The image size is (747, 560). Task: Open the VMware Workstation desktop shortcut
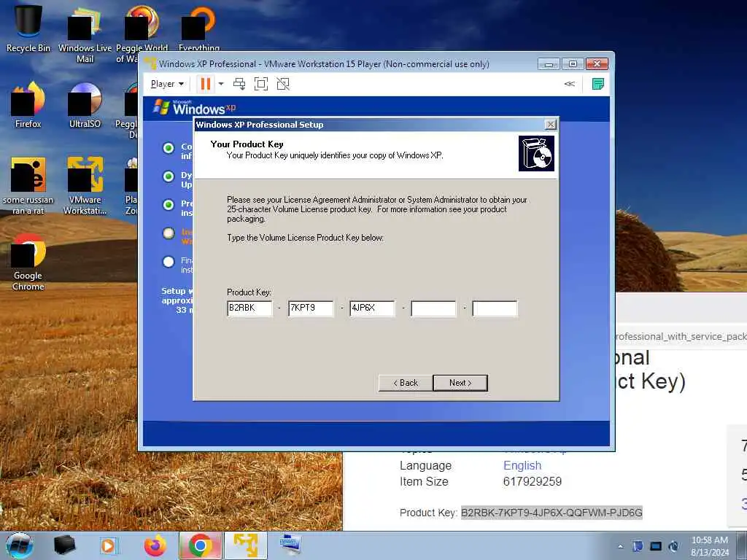pyautogui.click(x=85, y=186)
